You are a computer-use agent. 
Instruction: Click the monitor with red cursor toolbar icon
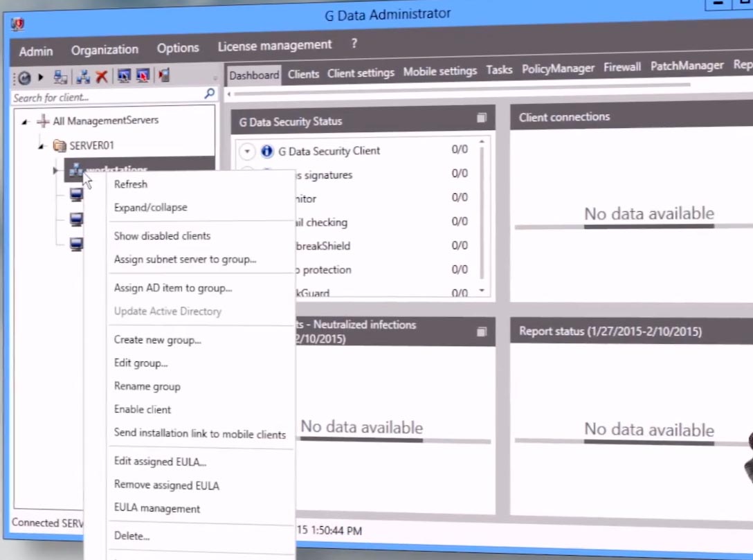point(143,75)
